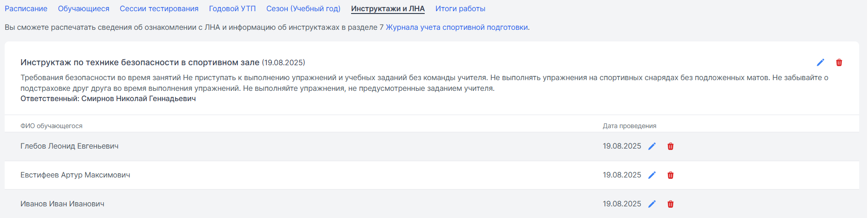The image size is (868, 218).
Task: Edit the Глебов Леонид Евгеньевич record
Action: coord(652,146)
